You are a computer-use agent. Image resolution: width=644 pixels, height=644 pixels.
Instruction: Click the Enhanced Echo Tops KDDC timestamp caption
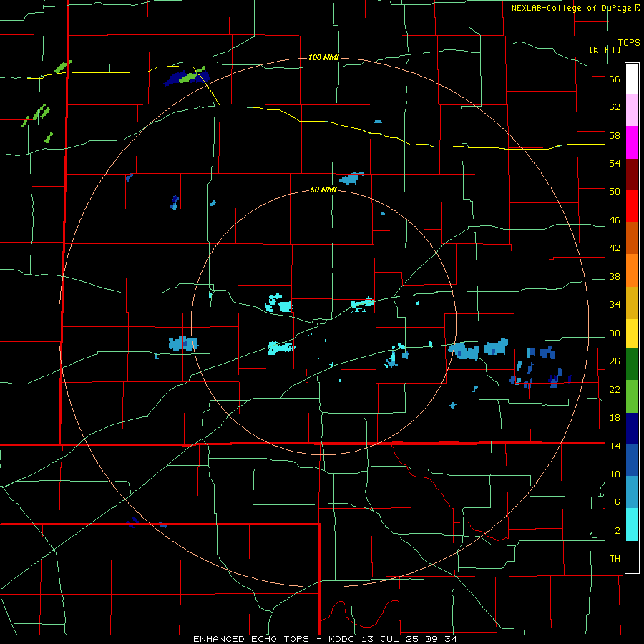[325, 639]
